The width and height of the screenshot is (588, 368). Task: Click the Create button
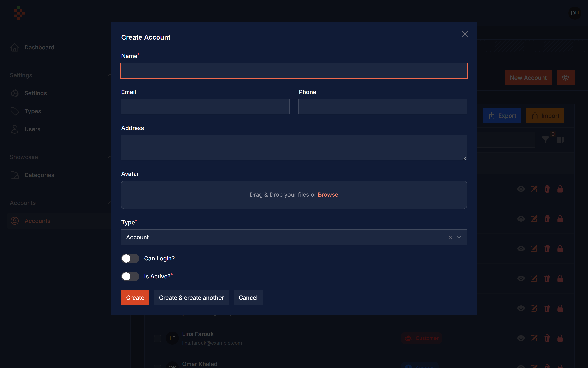coord(135,298)
